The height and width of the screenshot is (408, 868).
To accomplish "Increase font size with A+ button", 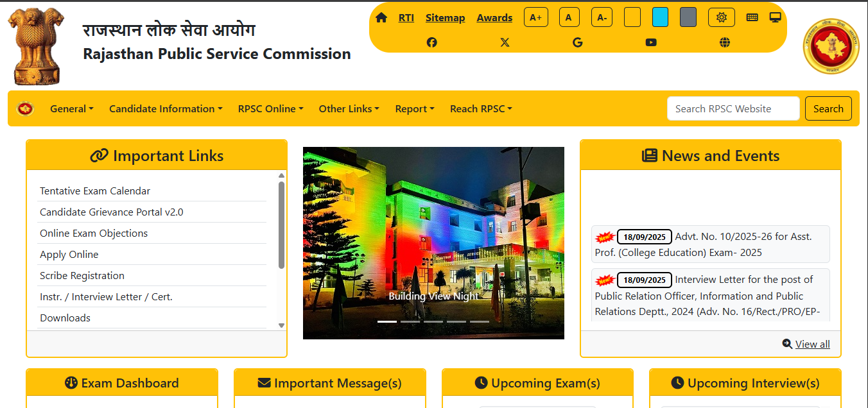I will (535, 17).
